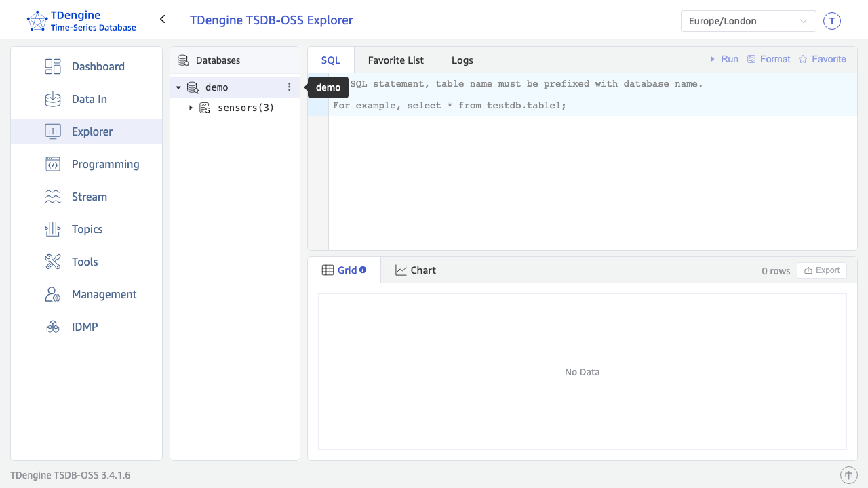The width and height of the screenshot is (868, 488).
Task: Click the TDengine TSDB-OSS Explorer title
Action: pos(271,20)
